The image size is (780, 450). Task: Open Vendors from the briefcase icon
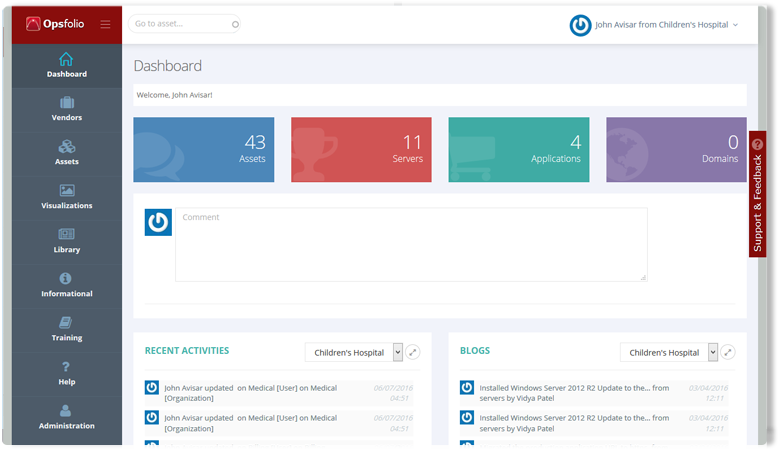point(66,103)
